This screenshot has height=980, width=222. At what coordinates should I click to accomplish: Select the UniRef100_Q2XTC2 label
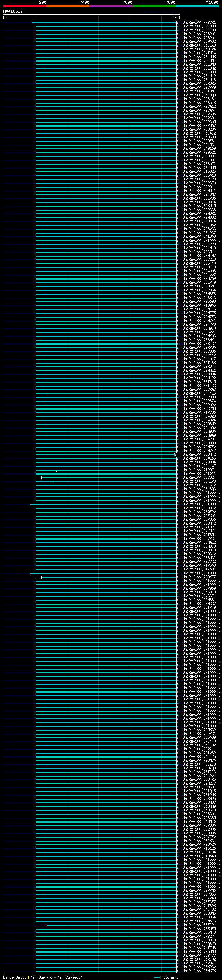[199, 343]
